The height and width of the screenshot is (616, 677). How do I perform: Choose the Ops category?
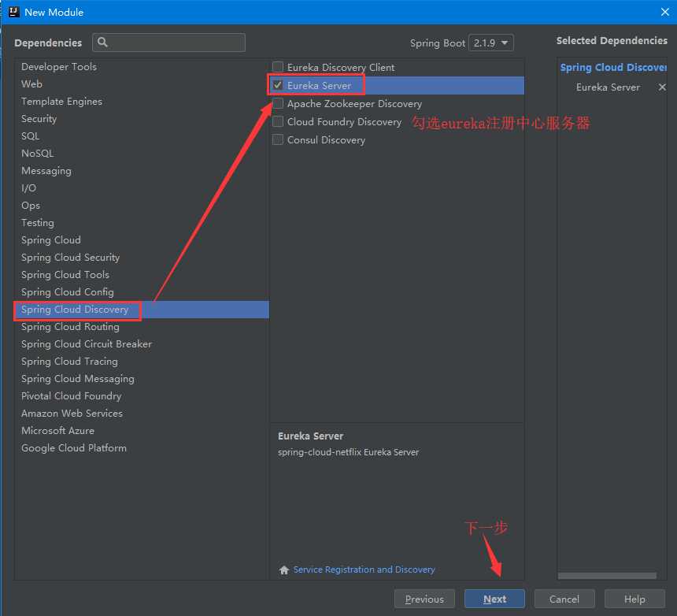point(141,205)
